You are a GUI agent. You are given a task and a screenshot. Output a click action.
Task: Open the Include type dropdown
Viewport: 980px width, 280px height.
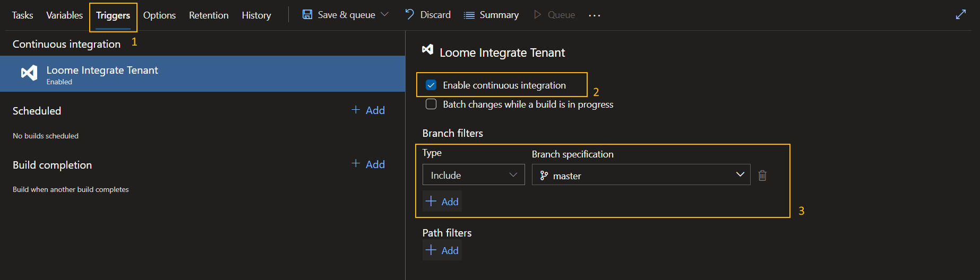[474, 174]
